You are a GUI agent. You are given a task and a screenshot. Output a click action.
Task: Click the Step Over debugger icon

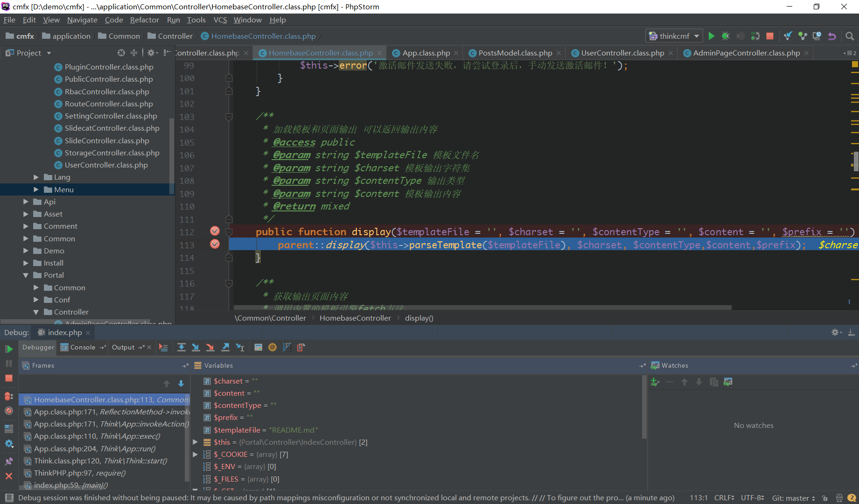[x=182, y=347]
